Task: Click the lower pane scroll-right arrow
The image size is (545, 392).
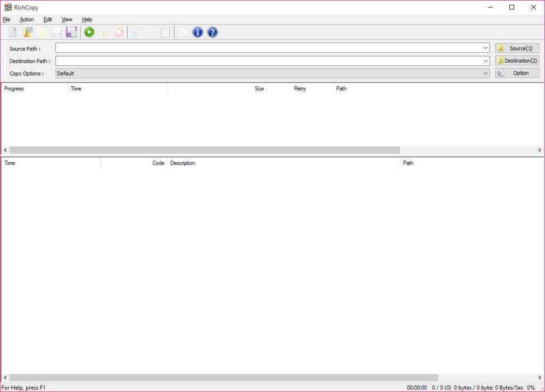Action: coord(540,378)
